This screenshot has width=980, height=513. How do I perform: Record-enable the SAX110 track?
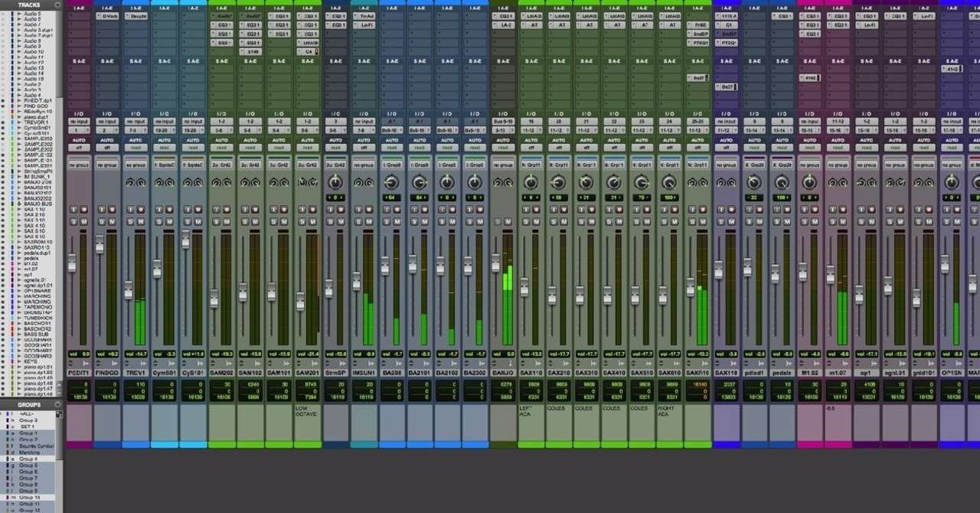click(536, 210)
